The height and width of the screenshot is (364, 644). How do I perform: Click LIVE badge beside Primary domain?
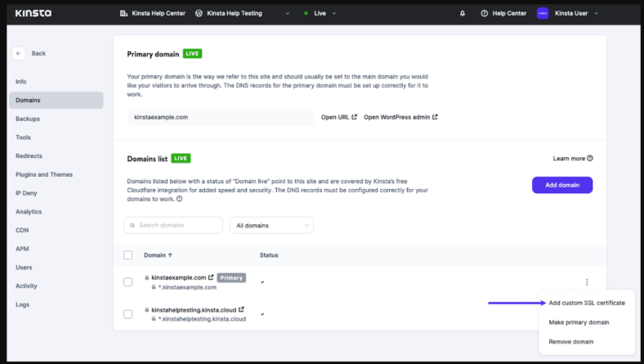(x=192, y=53)
